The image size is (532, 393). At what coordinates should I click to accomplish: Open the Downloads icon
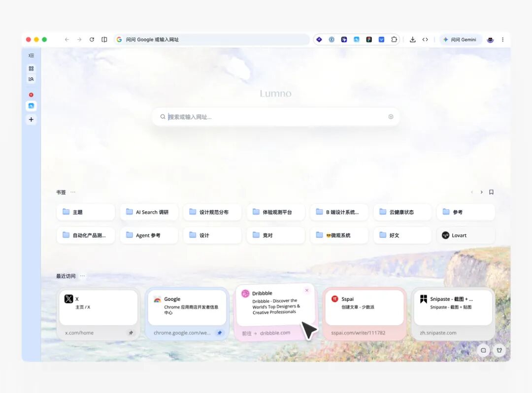coord(413,40)
